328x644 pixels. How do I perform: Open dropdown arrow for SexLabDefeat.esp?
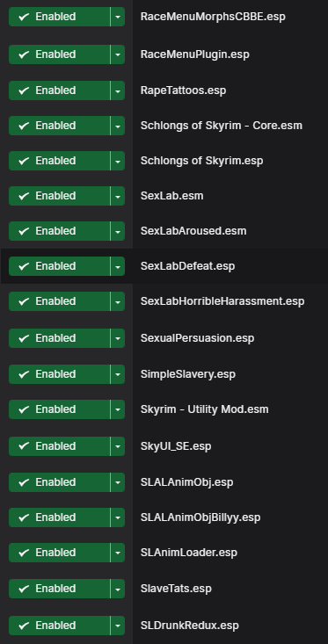(118, 266)
